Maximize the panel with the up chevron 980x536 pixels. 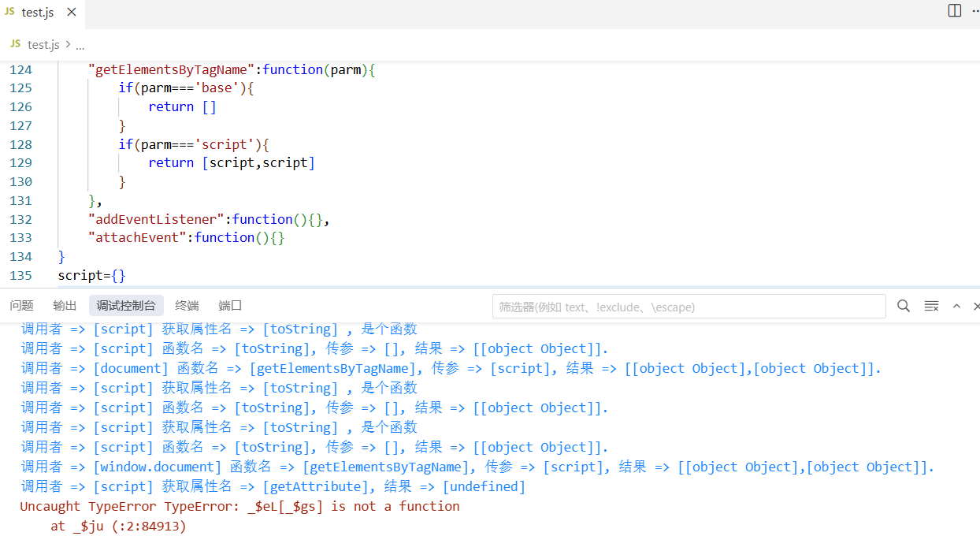pyautogui.click(x=956, y=306)
